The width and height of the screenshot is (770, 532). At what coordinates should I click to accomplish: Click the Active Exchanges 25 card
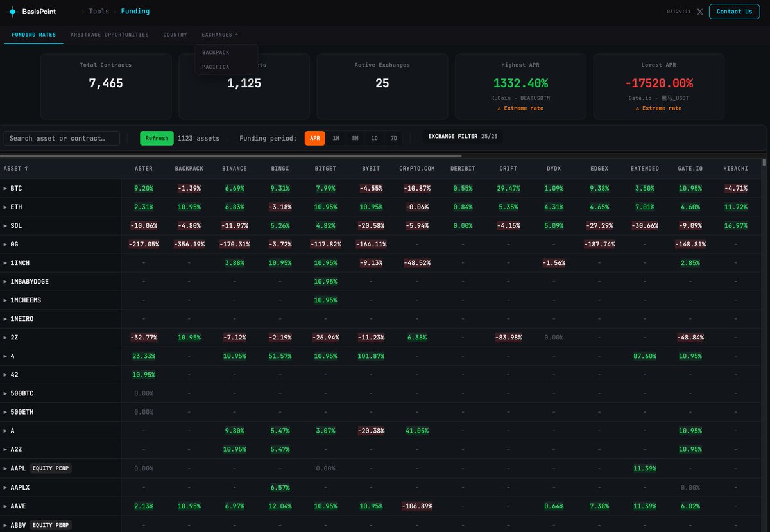(x=382, y=86)
